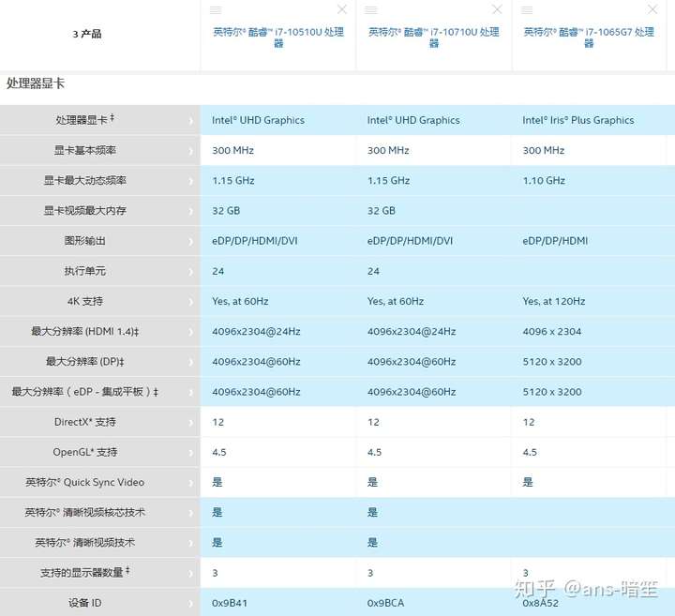Expand the 支持的显示器数量 row chevron
Screen dimensions: 675x616
coord(190,574)
